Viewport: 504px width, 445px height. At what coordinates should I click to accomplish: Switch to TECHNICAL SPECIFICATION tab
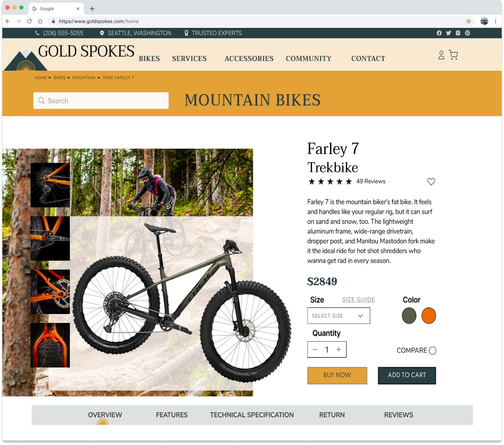252,415
